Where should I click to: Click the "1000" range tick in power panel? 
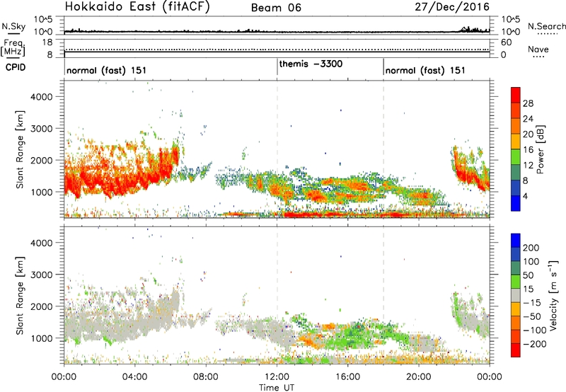tap(42, 192)
